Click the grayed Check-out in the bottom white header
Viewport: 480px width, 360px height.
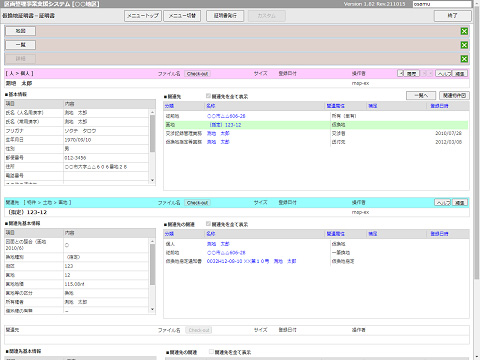click(x=199, y=330)
